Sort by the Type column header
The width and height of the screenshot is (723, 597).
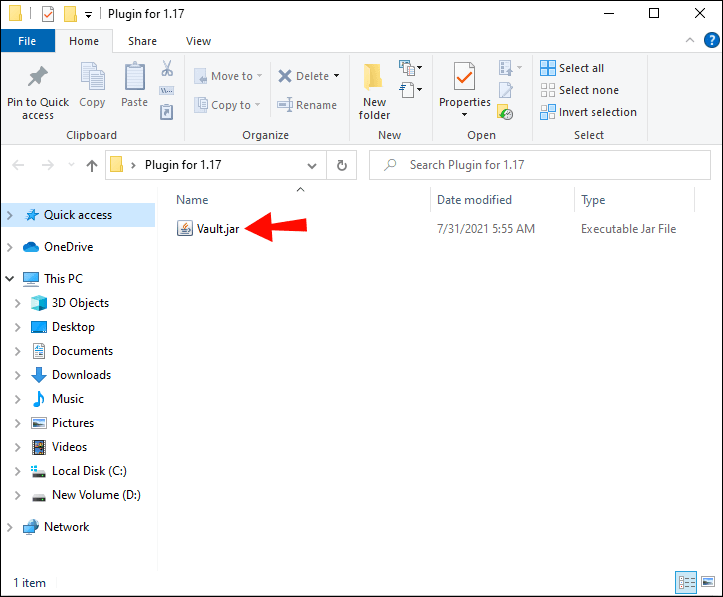click(593, 200)
